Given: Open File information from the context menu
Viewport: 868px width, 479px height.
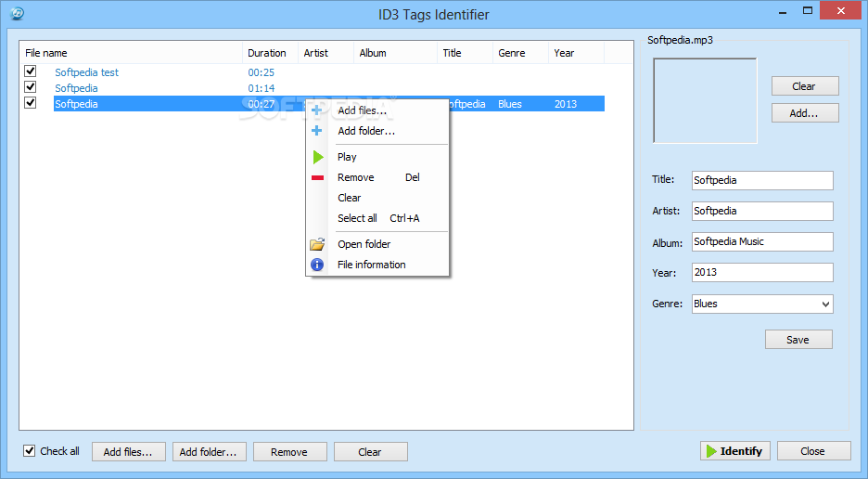Looking at the screenshot, I should tap(377, 265).
